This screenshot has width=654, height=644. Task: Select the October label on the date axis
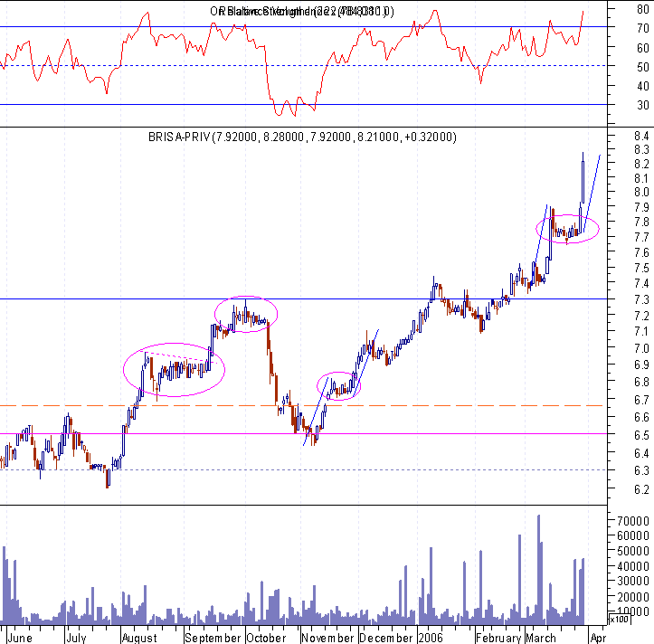pyautogui.click(x=266, y=638)
